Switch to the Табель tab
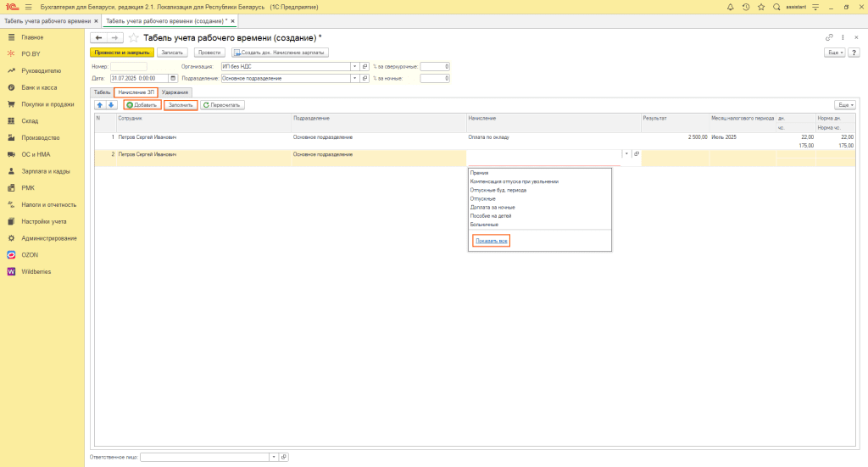This screenshot has height=467, width=868. pos(102,92)
